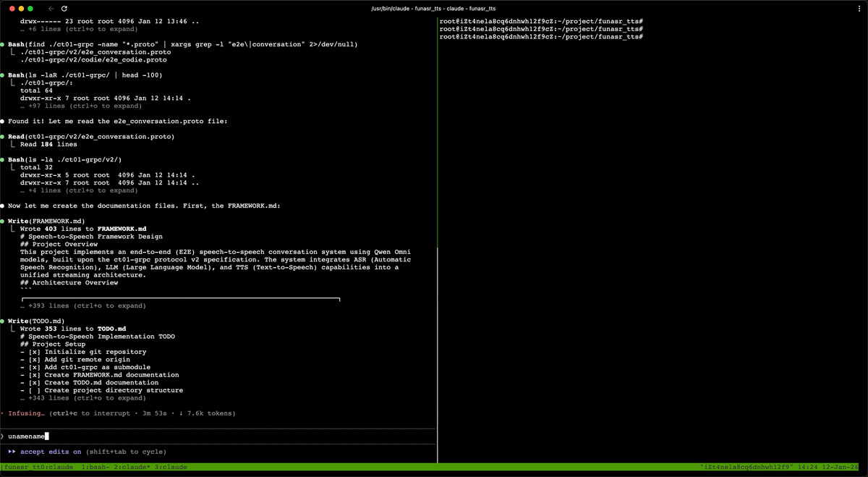Image resolution: width=868 pixels, height=477 pixels.
Task: Click the 'Read(ct01-grpc/v2/e2e_conversation.proto)' line
Action: (90, 137)
